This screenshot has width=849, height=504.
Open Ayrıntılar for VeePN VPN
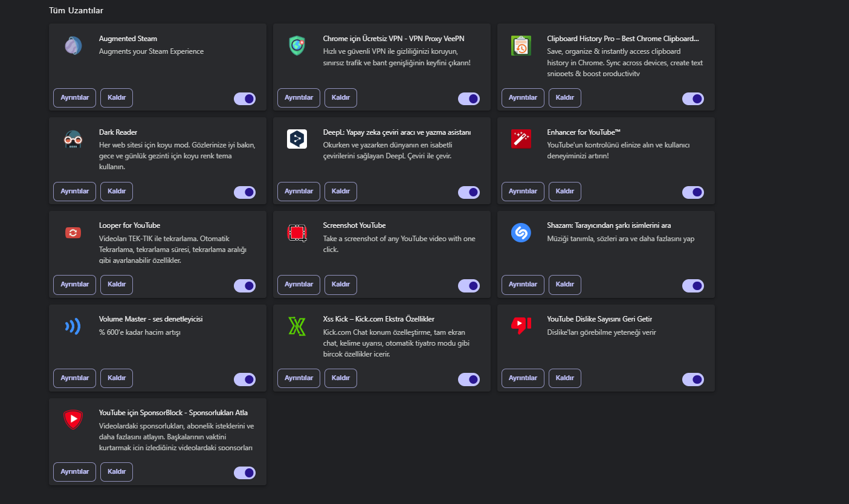299,98
